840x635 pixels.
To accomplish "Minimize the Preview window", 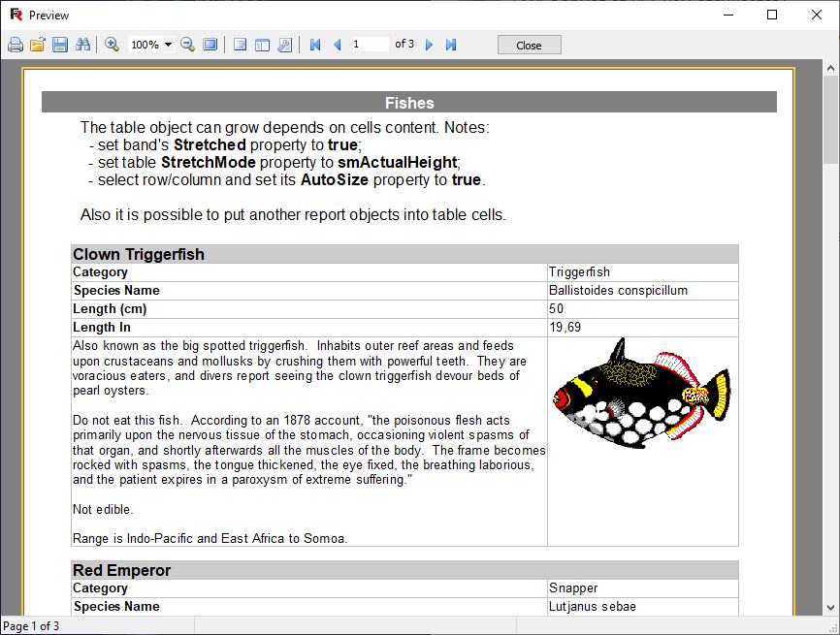I will pos(728,15).
